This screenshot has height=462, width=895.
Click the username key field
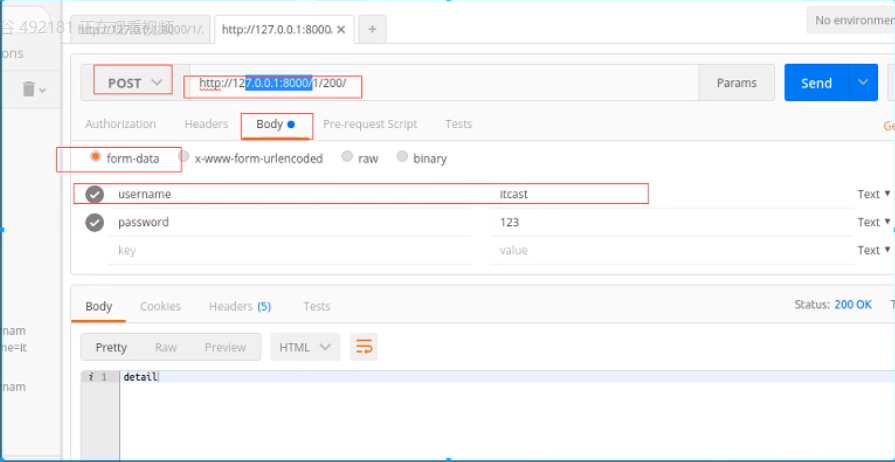coord(291,194)
